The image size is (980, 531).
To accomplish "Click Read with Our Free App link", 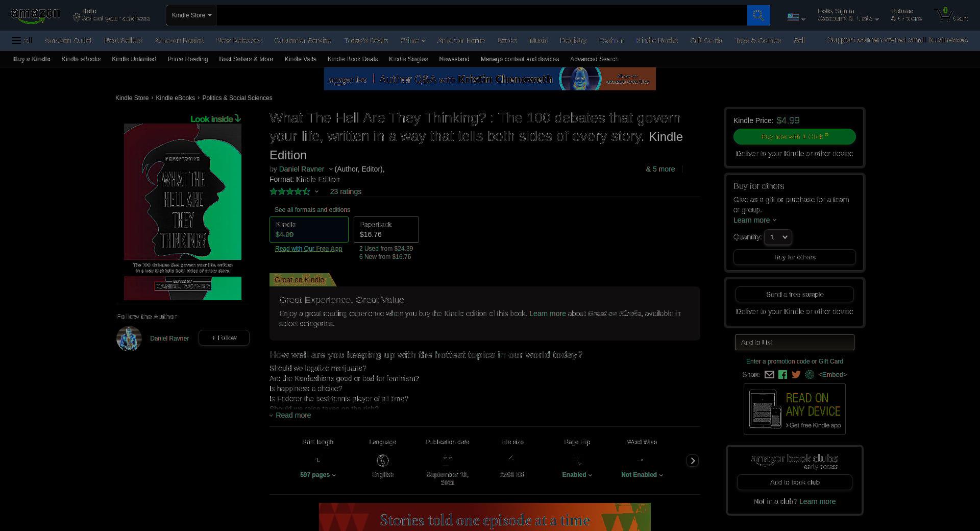I will (309, 249).
